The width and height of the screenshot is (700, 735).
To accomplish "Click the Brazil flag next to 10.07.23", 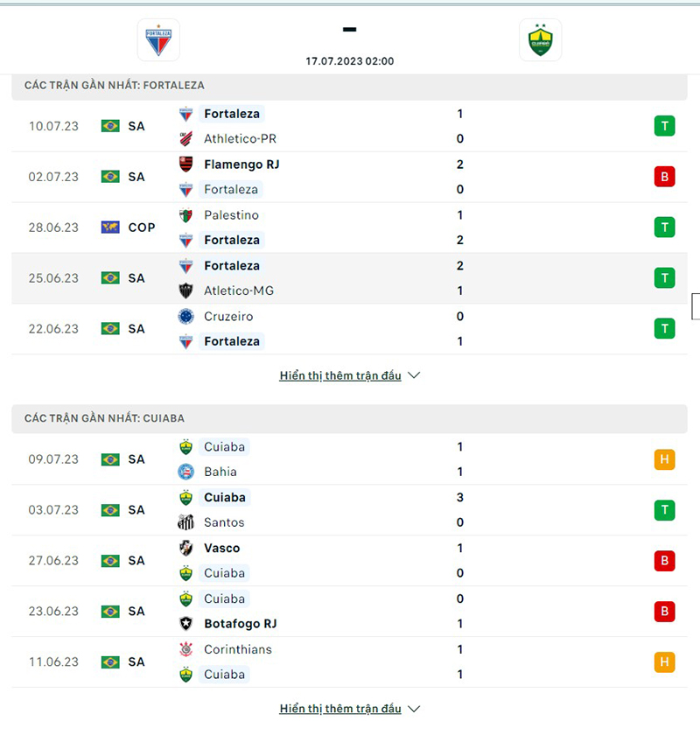I will [x=109, y=126].
